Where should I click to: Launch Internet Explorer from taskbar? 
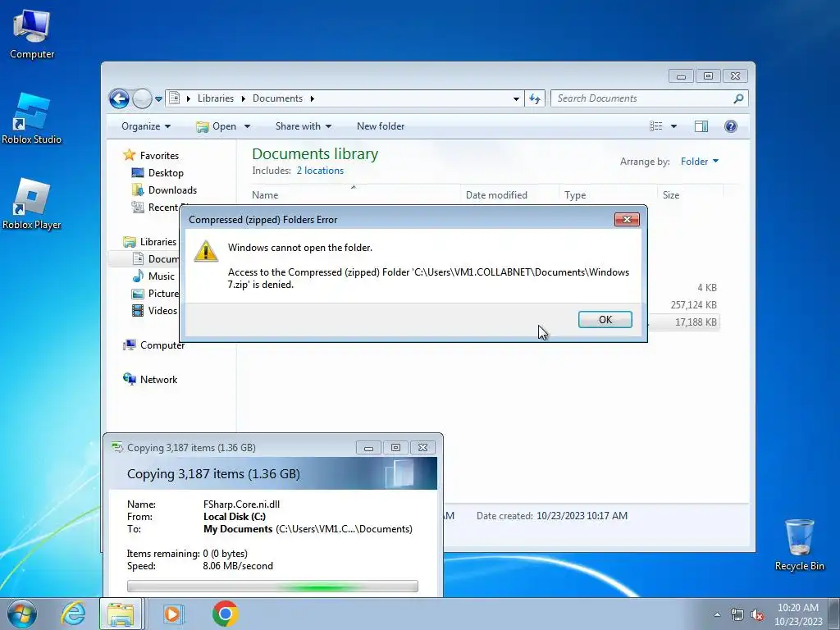tap(73, 614)
